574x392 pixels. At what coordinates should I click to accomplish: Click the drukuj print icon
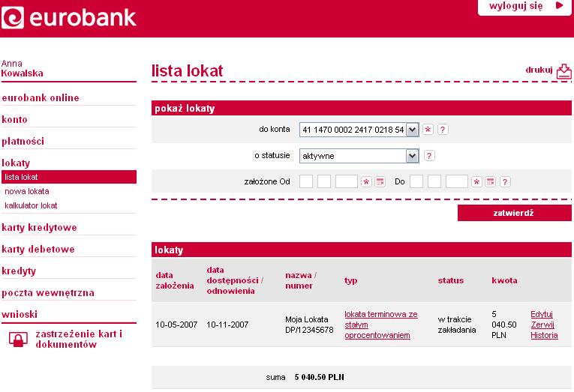[563, 71]
